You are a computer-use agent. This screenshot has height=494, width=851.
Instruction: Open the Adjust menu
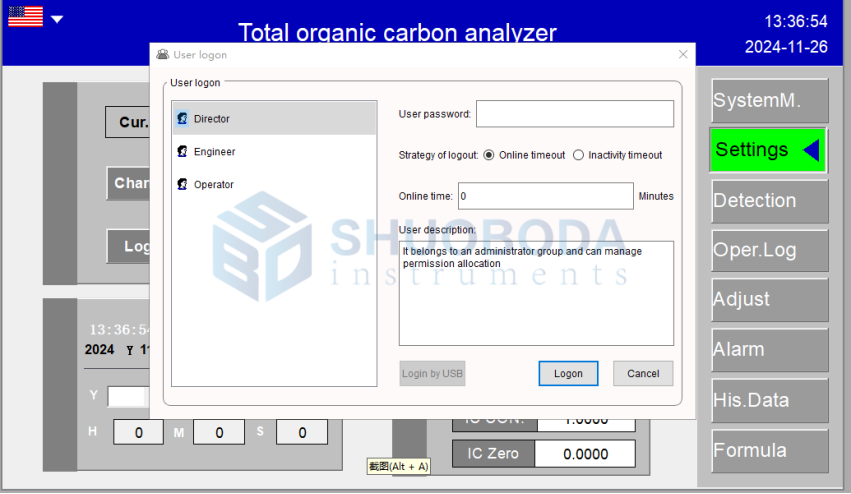770,300
